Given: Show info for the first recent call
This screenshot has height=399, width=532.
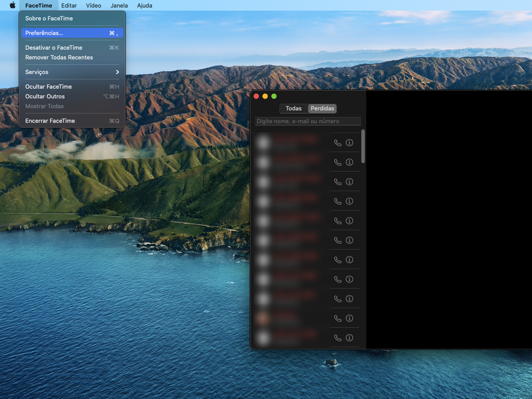Looking at the screenshot, I should (349, 142).
